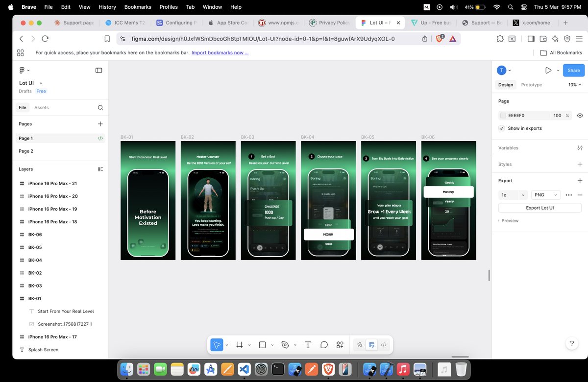Image resolution: width=588 pixels, height=382 pixels.
Task: Switch to Dev Mode in toolbar
Action: point(384,345)
